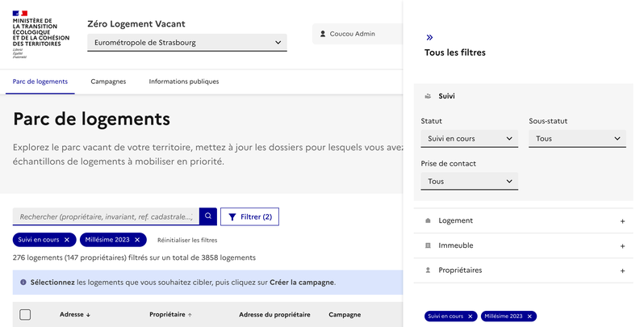Click the funnel icon on Filtrer button
This screenshot has width=644, height=327.
click(x=232, y=217)
